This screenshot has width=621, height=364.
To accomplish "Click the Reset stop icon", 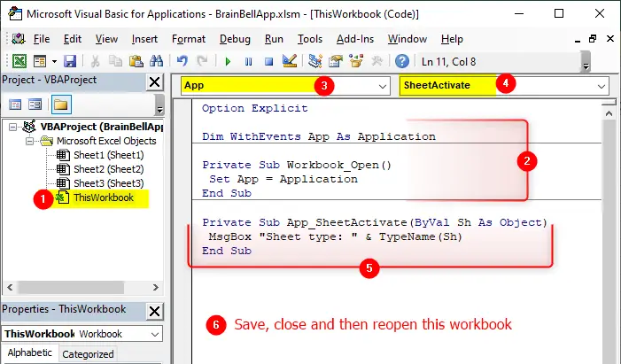I will click(269, 61).
